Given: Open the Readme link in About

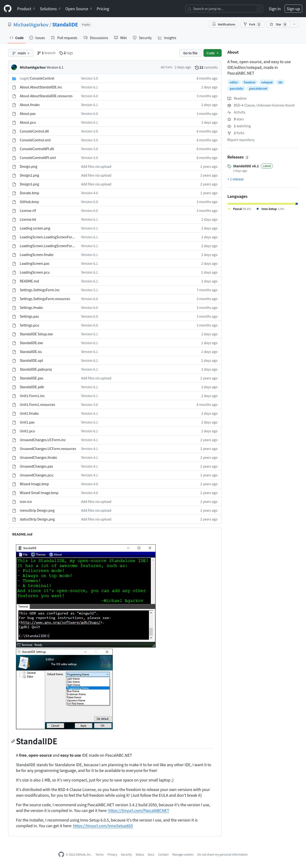Looking at the screenshot, I should (237, 98).
